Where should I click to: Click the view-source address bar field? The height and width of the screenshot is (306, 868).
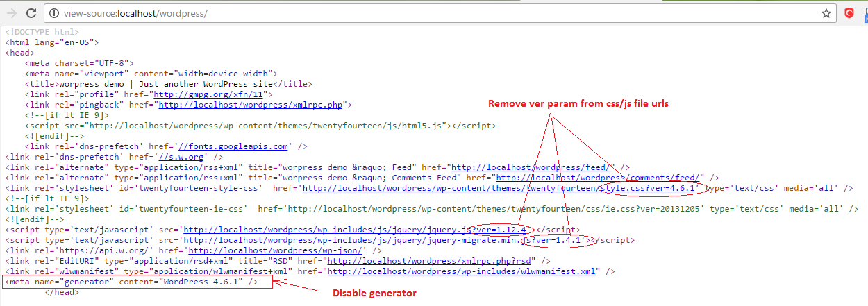[440, 13]
